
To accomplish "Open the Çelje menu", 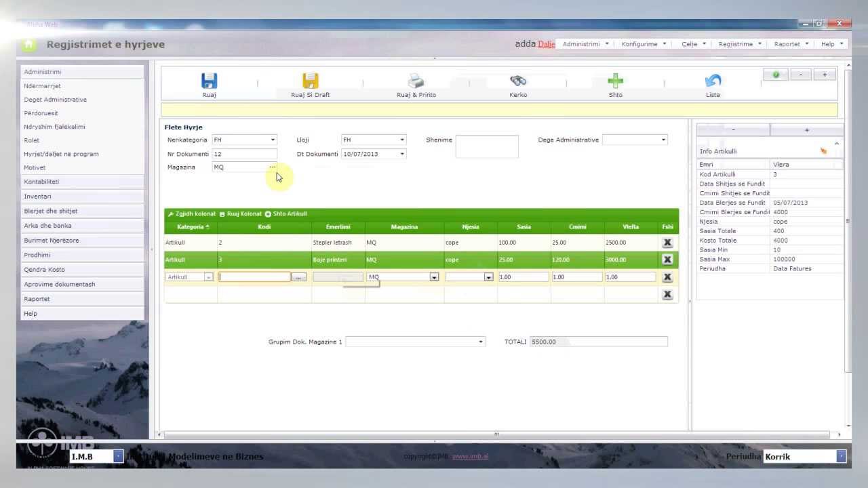I will tap(694, 44).
